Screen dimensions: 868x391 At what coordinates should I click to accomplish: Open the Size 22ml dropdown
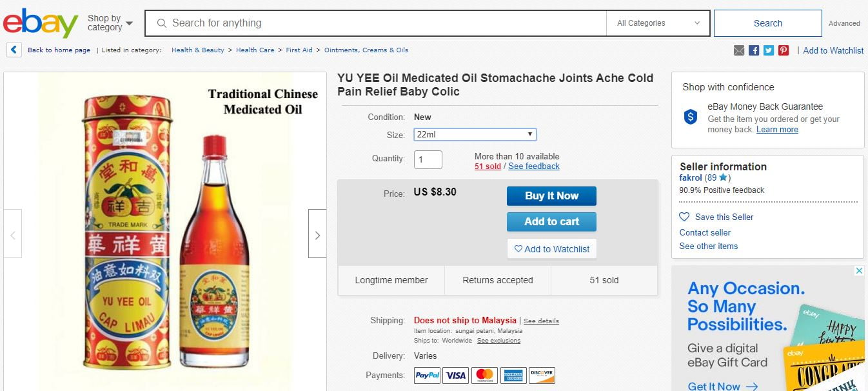[x=475, y=134]
